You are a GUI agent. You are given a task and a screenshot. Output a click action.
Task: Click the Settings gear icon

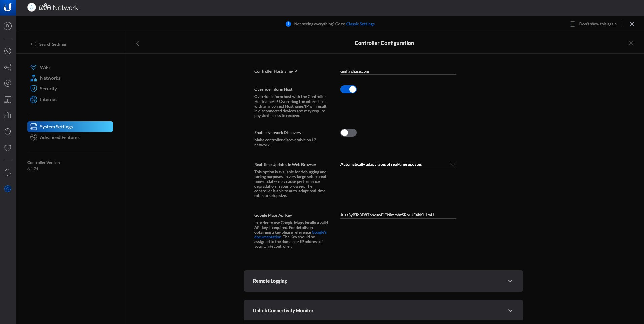[x=8, y=189]
